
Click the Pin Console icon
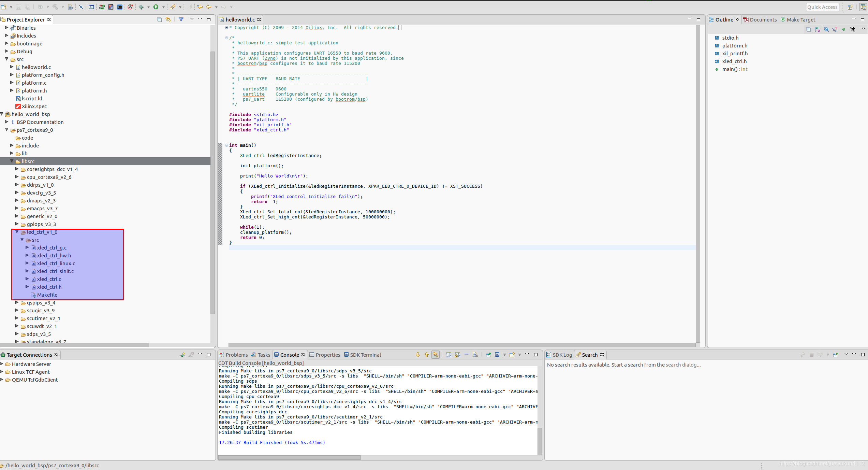(488, 355)
